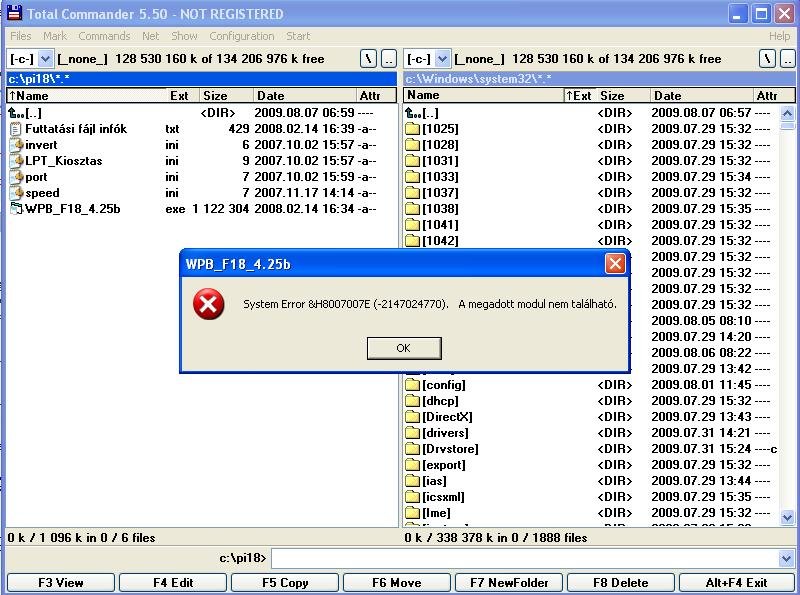Select the [export] folder icon

(x=412, y=465)
